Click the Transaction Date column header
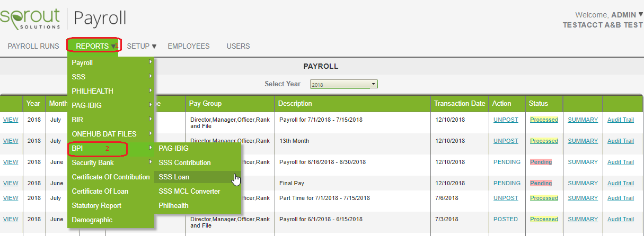The image size is (644, 236). pos(460,104)
